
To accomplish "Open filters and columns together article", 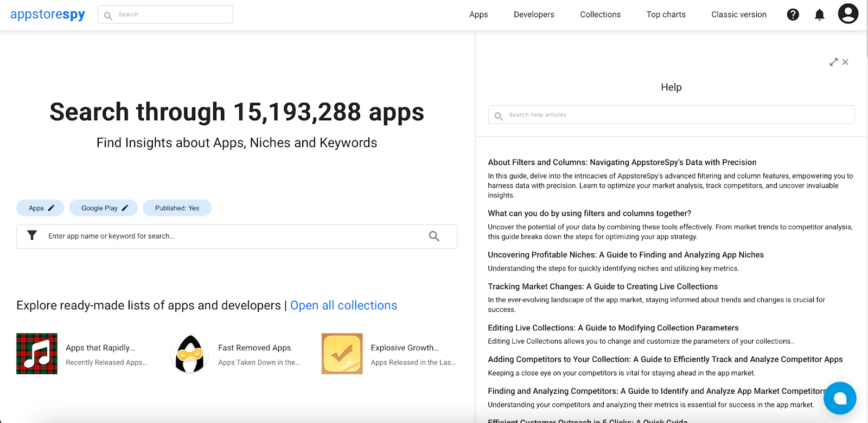I will point(589,213).
